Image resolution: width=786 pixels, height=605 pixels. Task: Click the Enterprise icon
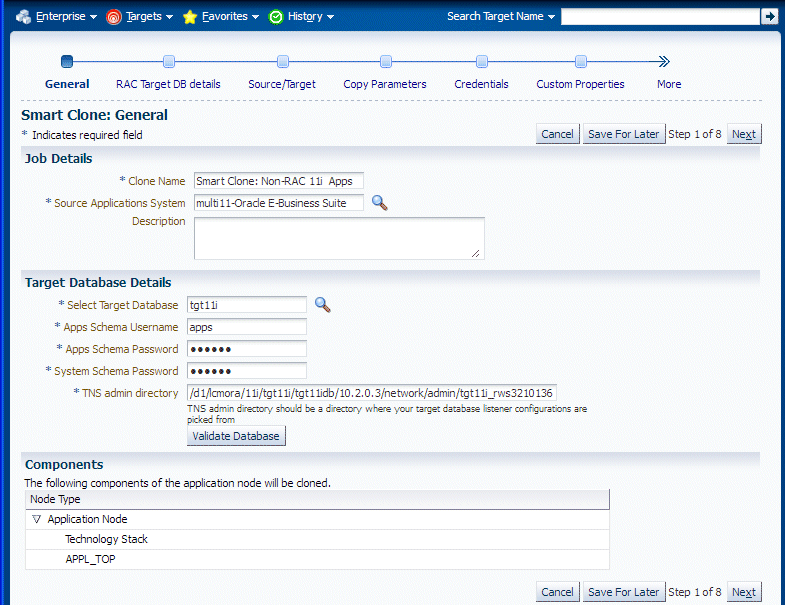pos(23,17)
